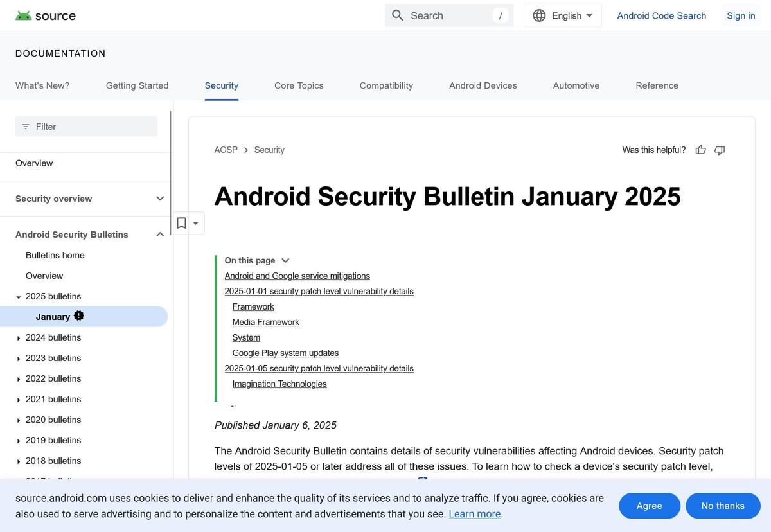Jump to Android and Google service mitigations

click(x=297, y=276)
